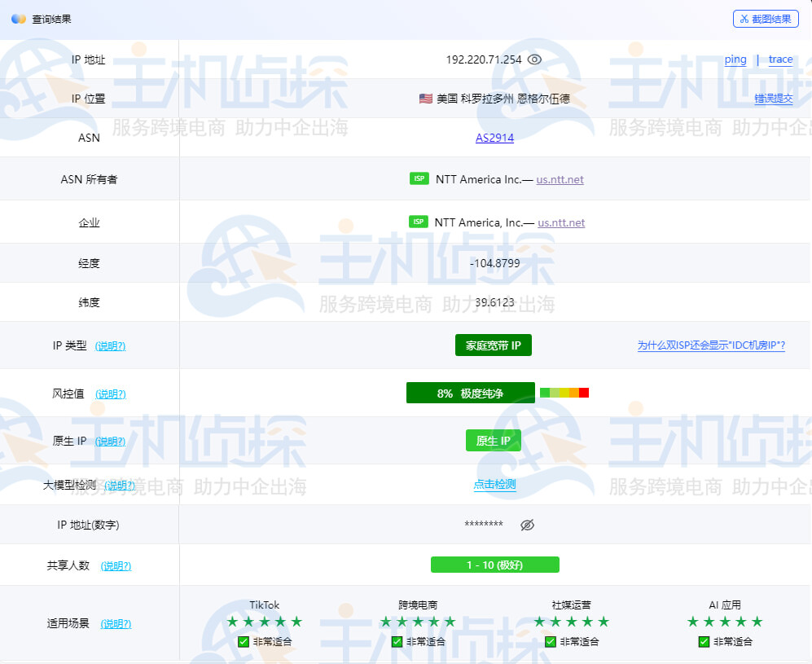Click the 8% 极度纯净 risk bar

(x=470, y=394)
